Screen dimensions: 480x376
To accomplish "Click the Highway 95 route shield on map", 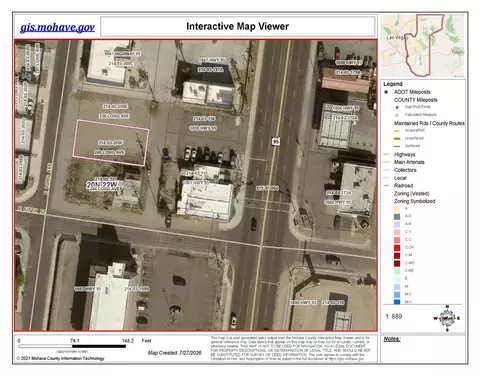I will (x=276, y=141).
